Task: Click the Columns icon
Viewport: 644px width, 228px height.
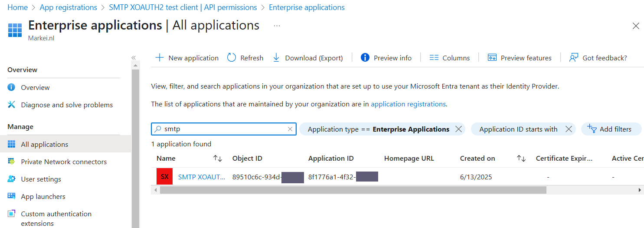Action: click(x=434, y=58)
